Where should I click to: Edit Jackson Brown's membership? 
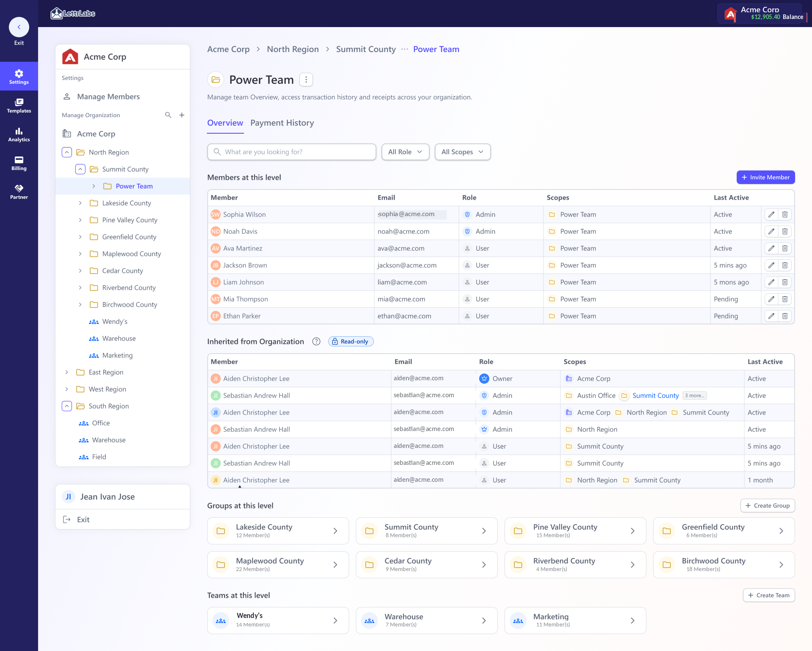point(771,265)
